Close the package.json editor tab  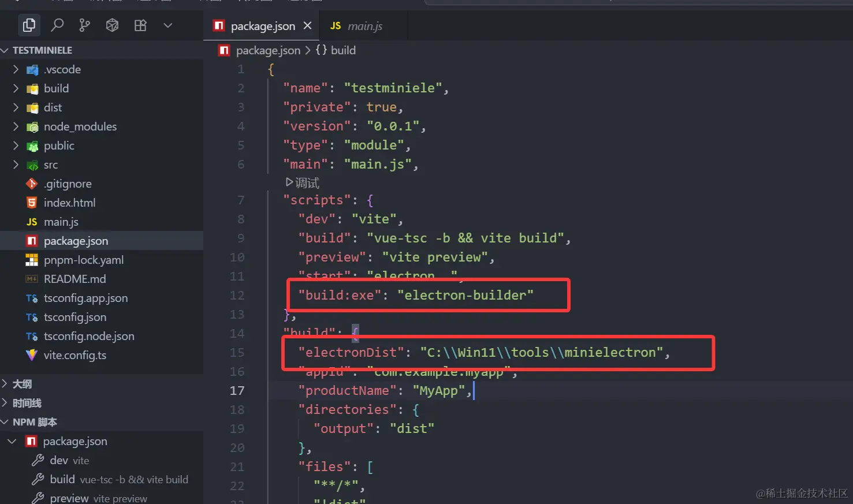click(x=307, y=26)
